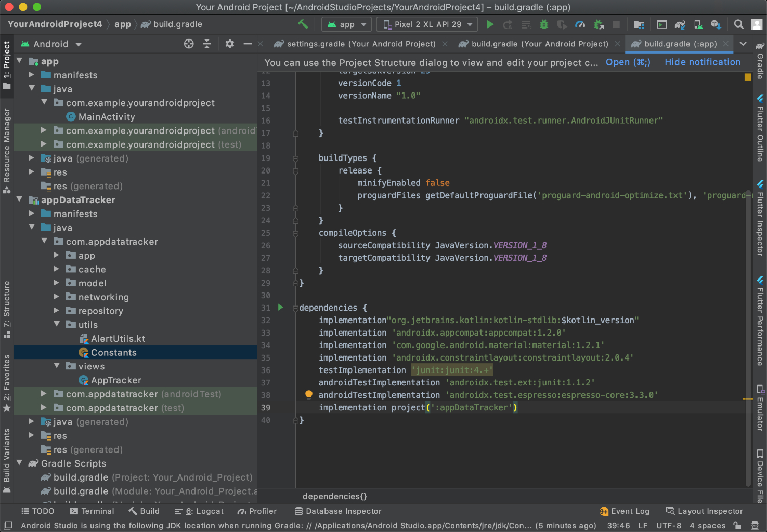Toggle the read-only lock icon in status bar
Screen dimensions: 767x532
point(737,526)
